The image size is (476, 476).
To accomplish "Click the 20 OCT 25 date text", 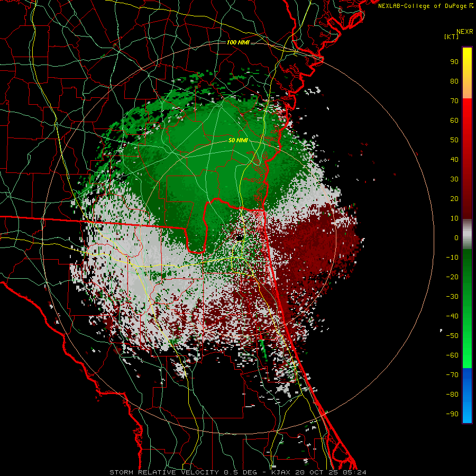I will [316, 472].
